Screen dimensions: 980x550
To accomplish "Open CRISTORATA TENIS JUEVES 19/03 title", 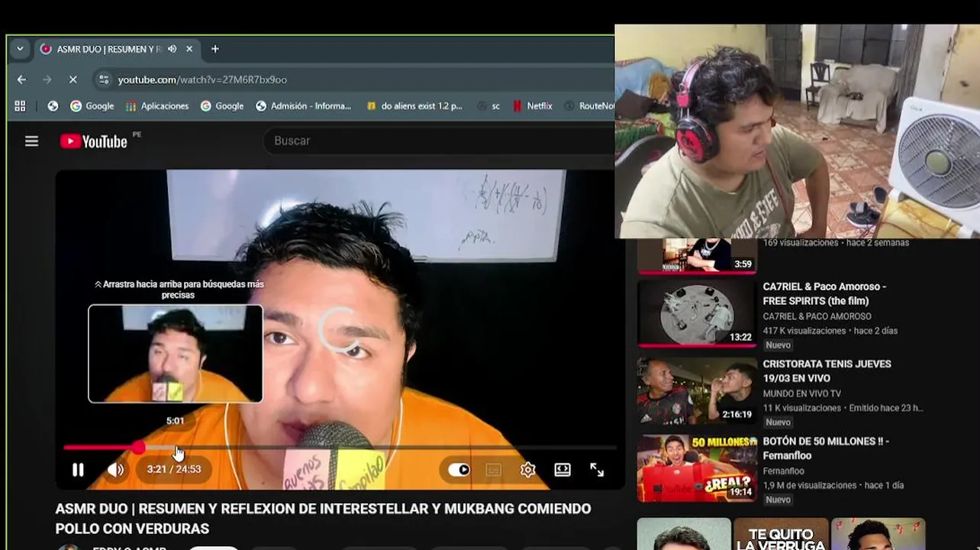I will pyautogui.click(x=827, y=371).
